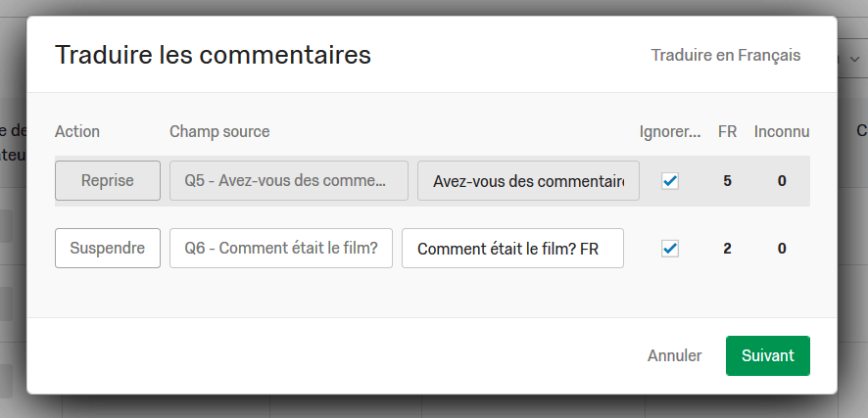This screenshot has width=868, height=418.
Task: Click the Inconnu column header
Action: pos(782,131)
